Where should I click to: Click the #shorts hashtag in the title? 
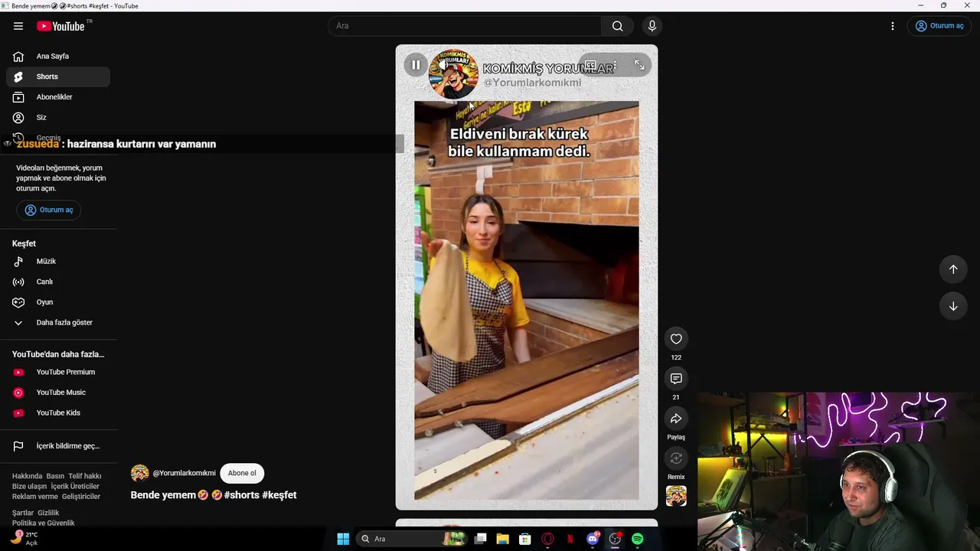[x=241, y=495]
